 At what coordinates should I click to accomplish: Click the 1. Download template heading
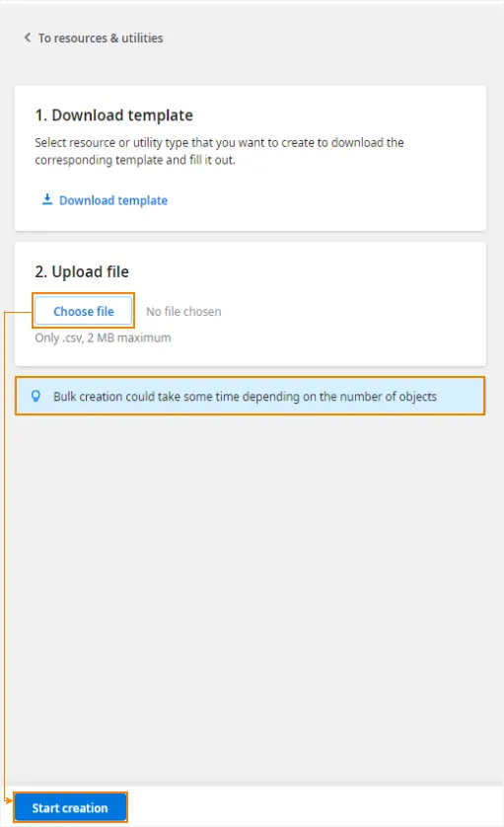point(113,115)
